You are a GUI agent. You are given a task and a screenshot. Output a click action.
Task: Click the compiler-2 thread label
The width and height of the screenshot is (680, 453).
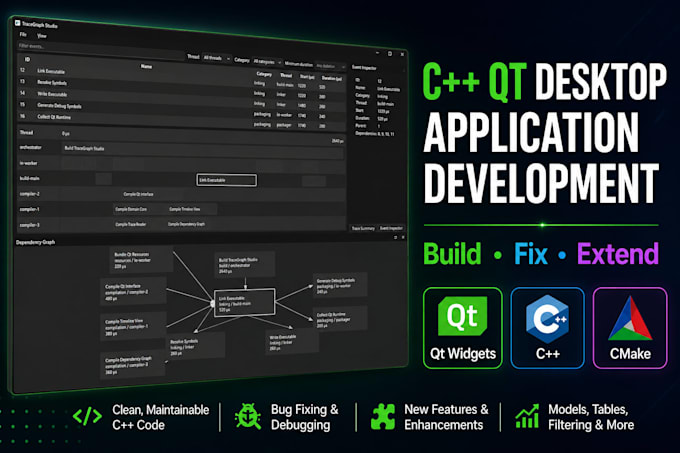pyautogui.click(x=29, y=194)
